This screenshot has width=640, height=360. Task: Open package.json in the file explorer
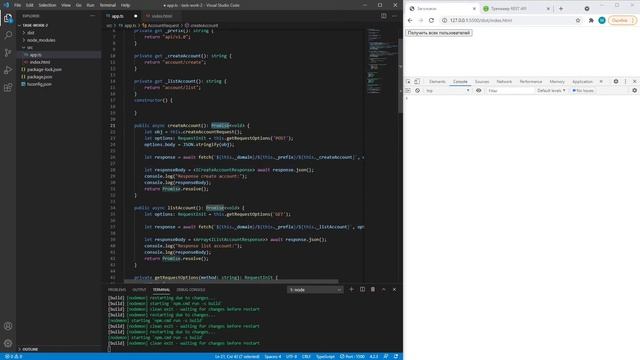tap(39, 77)
